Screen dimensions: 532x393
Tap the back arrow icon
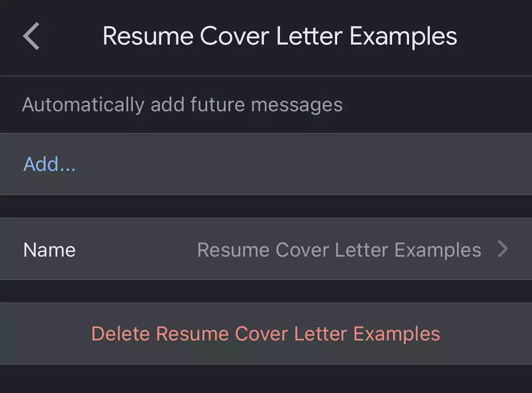(31, 36)
